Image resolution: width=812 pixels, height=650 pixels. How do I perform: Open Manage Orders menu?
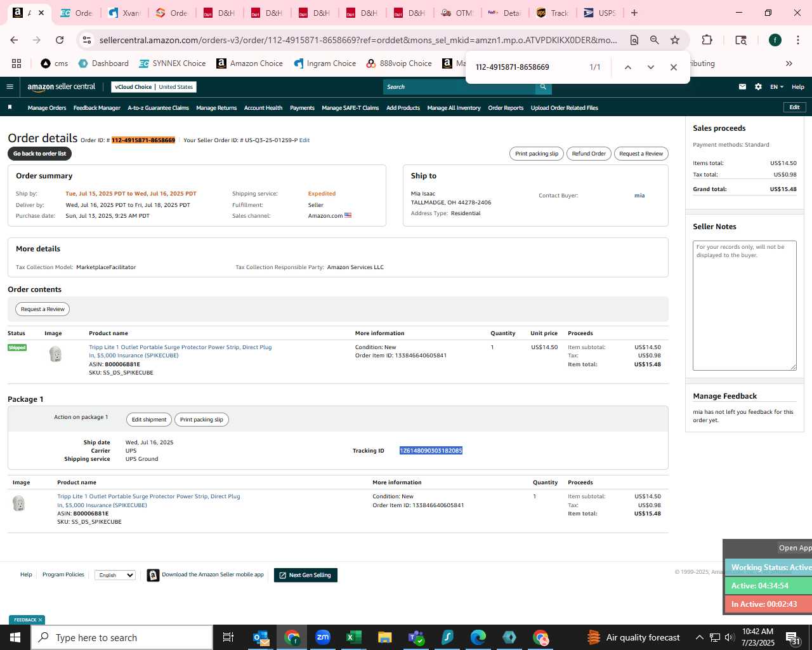(x=47, y=108)
